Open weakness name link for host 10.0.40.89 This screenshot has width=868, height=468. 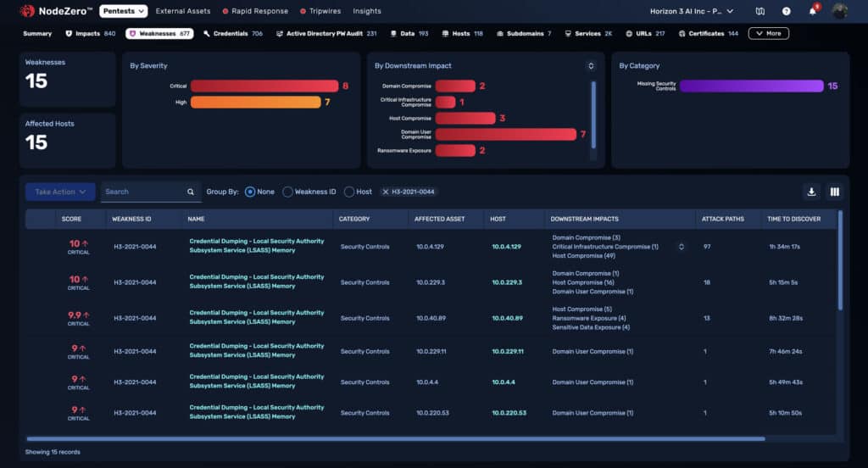[x=257, y=317]
